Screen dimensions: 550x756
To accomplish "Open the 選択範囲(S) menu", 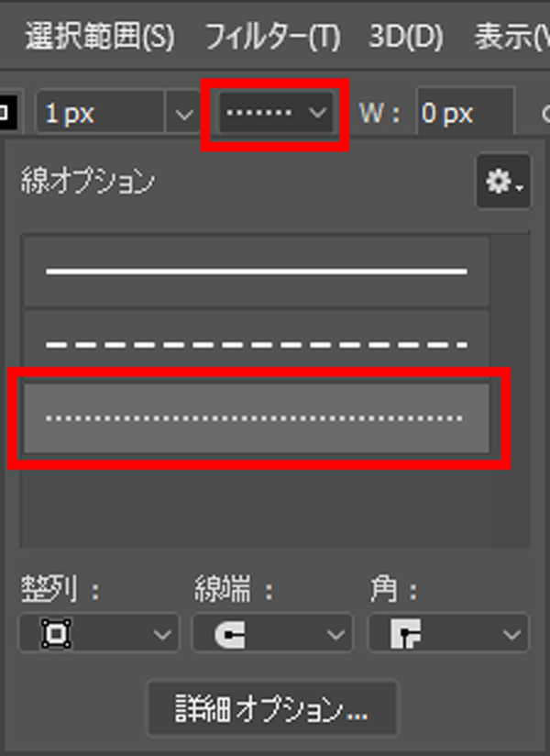I will coord(100,37).
